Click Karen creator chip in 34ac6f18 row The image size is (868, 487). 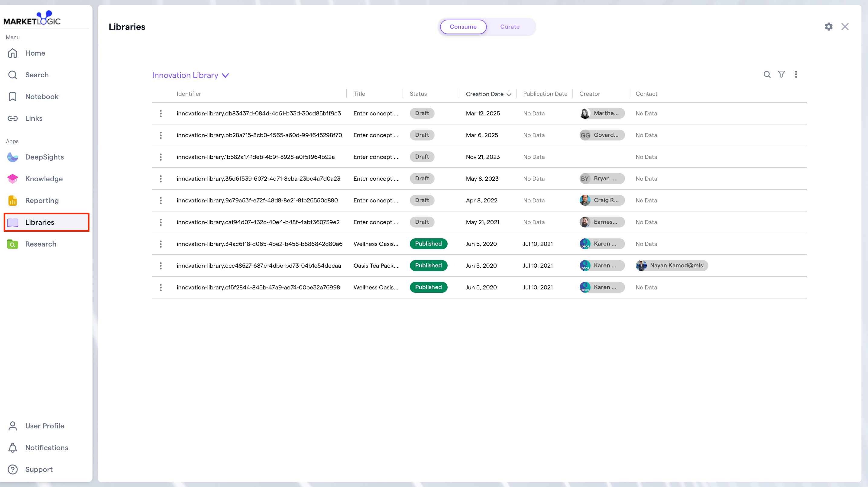pos(602,243)
